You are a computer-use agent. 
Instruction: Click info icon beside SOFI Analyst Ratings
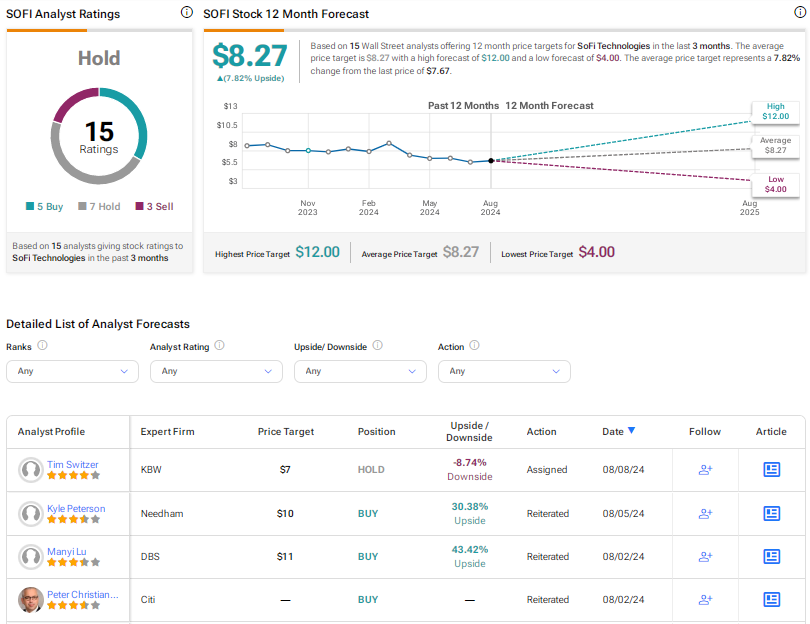click(186, 12)
